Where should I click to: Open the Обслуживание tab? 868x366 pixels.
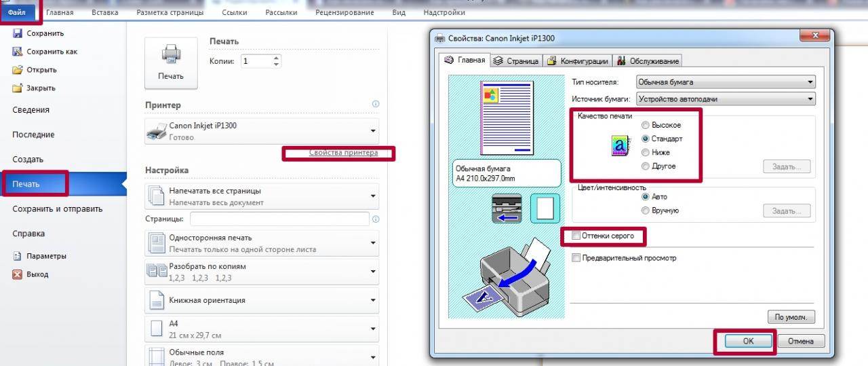(x=648, y=61)
